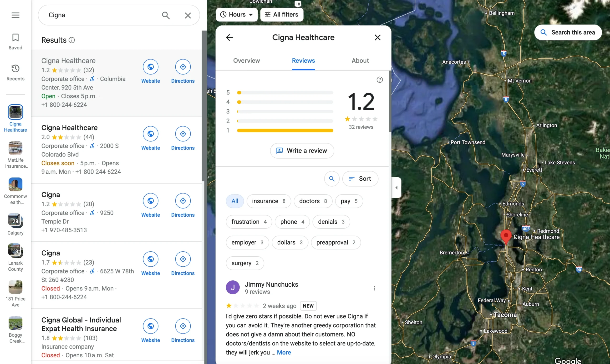The height and width of the screenshot is (364, 610).
Task: Click the back arrow icon in Cigna panel
Action: tap(229, 37)
